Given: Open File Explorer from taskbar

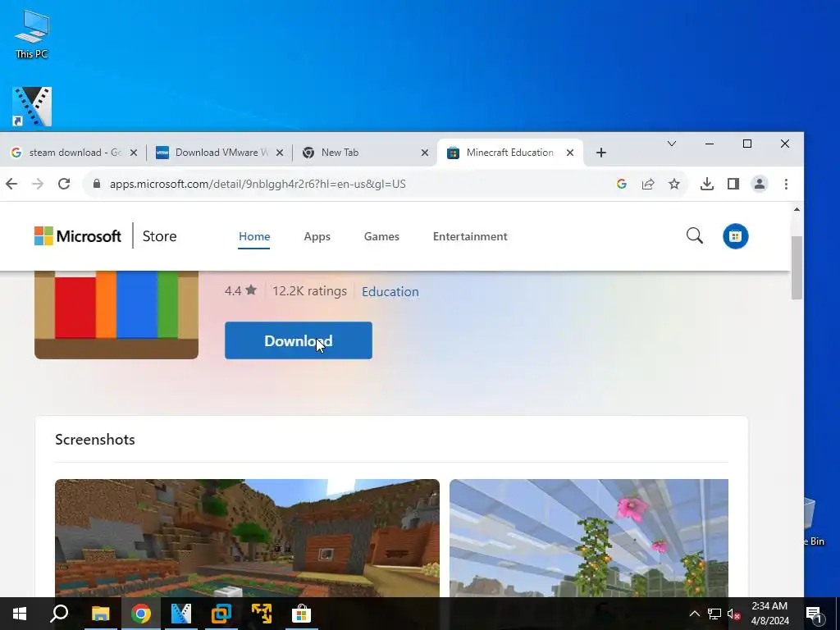Looking at the screenshot, I should [100, 614].
